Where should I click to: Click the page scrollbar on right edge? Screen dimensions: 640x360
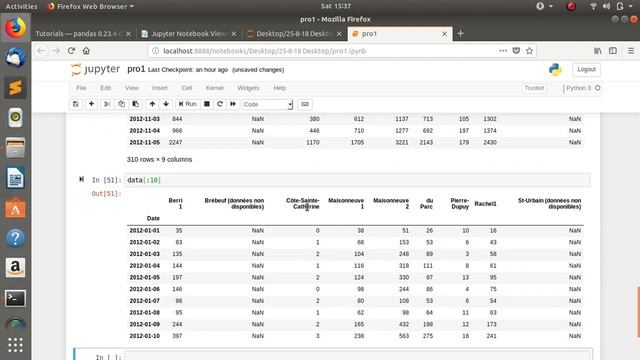[x=638, y=312]
